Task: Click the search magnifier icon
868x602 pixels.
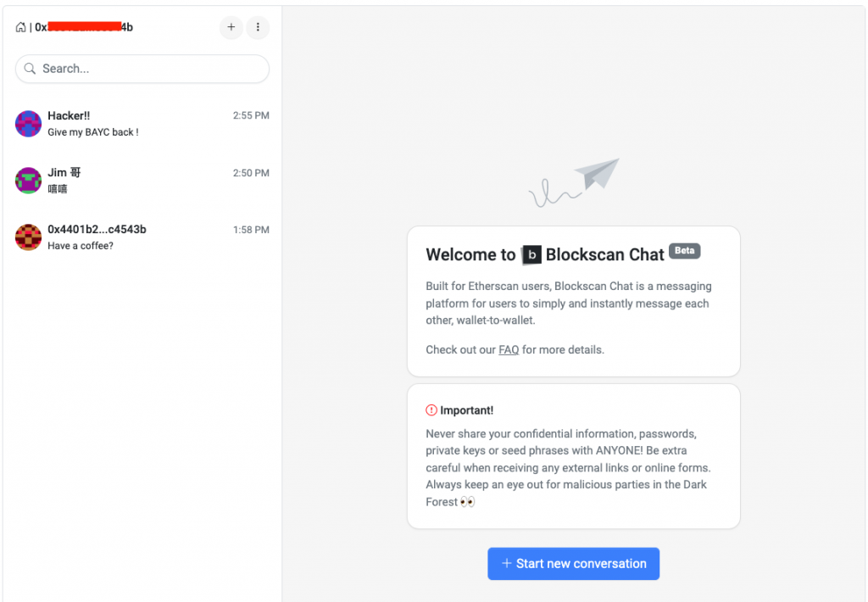Action: click(x=31, y=69)
